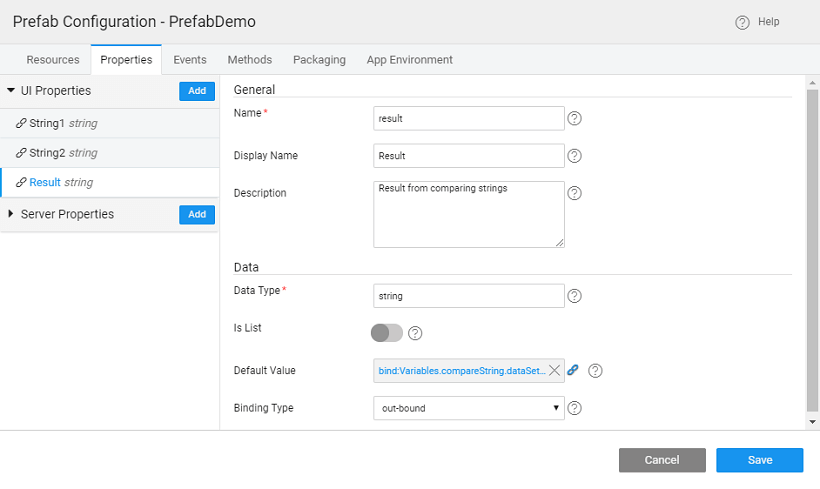This screenshot has width=820, height=489.
Task: Click the help icon beside Name field
Action: point(575,118)
